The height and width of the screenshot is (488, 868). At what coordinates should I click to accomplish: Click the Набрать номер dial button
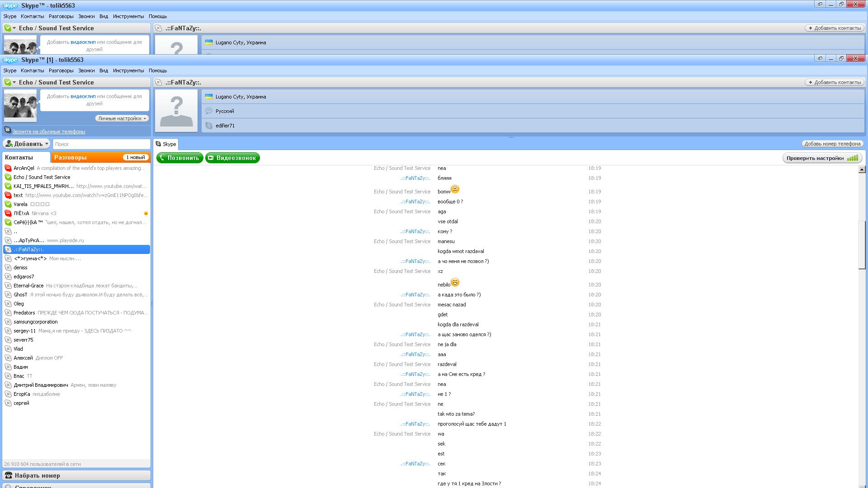point(76,475)
